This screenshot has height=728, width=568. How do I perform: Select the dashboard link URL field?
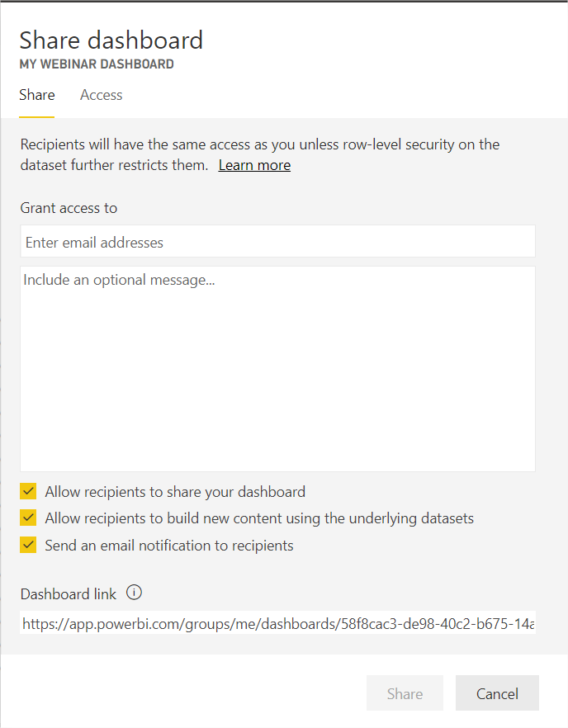[x=277, y=623]
